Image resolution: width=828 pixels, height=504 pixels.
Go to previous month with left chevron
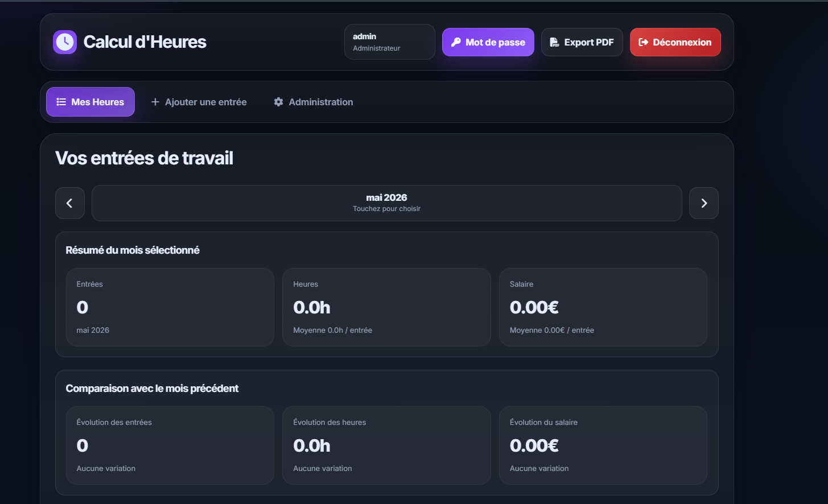pos(70,203)
